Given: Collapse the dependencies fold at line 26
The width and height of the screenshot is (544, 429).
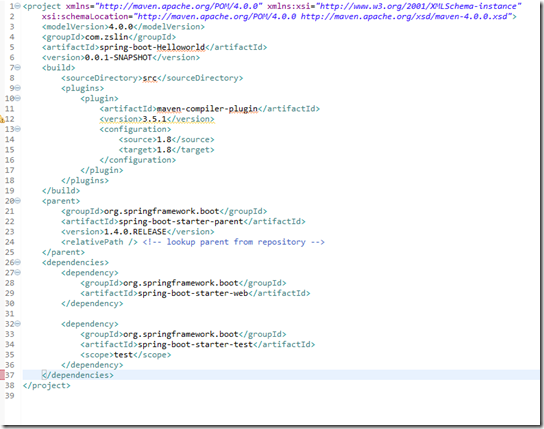Looking at the screenshot, I should tap(18, 262).
